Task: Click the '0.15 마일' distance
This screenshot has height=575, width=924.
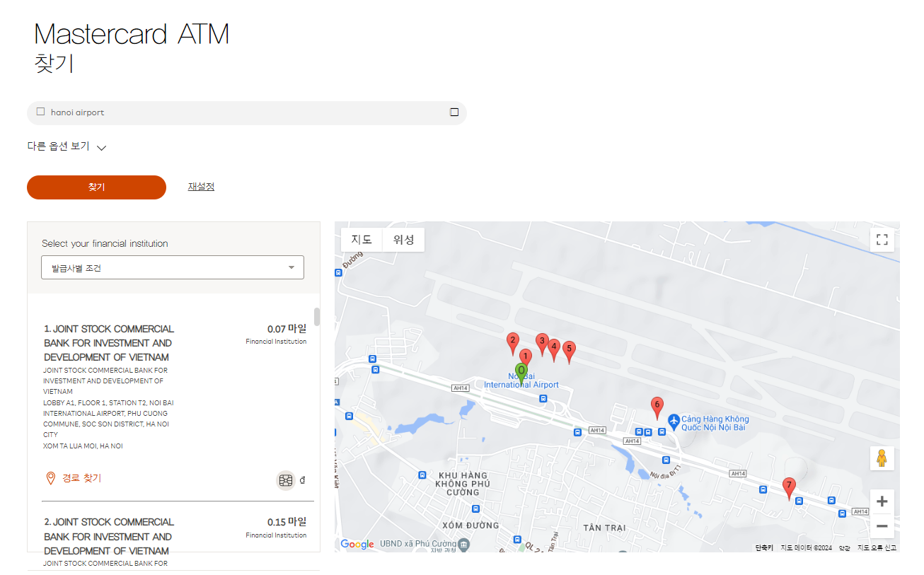Action: pos(287,522)
